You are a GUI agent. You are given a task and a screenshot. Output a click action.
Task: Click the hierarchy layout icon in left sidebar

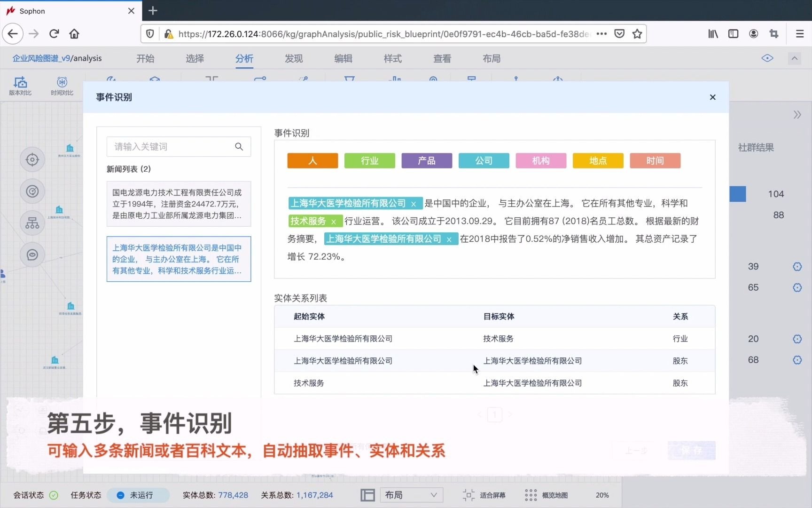pyautogui.click(x=32, y=223)
